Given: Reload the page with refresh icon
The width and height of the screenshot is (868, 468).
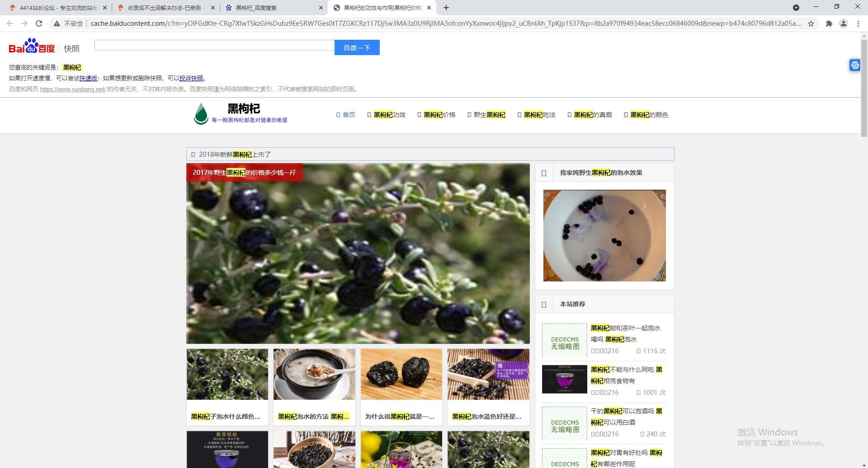Looking at the screenshot, I should point(39,23).
